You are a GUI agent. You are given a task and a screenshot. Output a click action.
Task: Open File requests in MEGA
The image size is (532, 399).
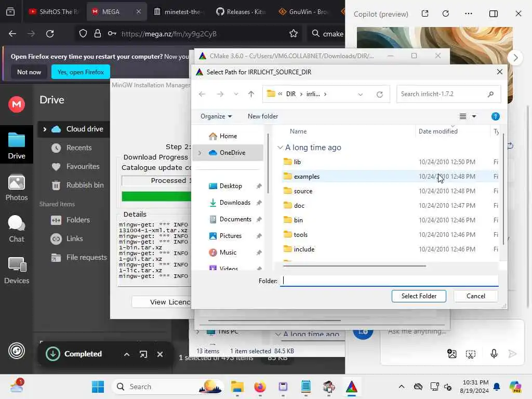tap(86, 258)
